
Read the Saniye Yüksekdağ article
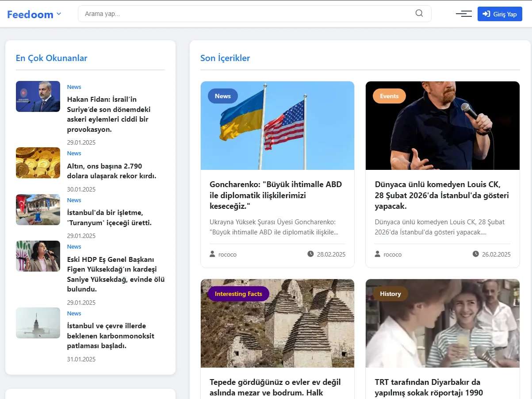[116, 274]
